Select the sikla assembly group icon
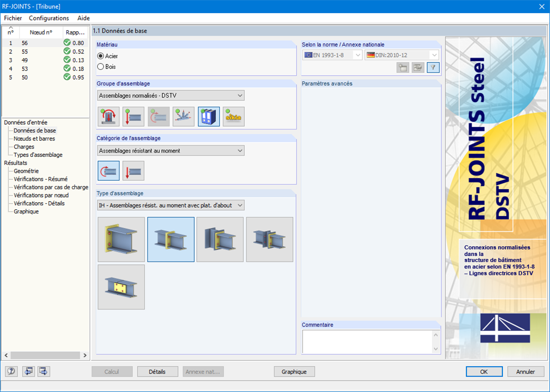Image resolution: width=550 pixels, height=392 pixels. [x=234, y=117]
